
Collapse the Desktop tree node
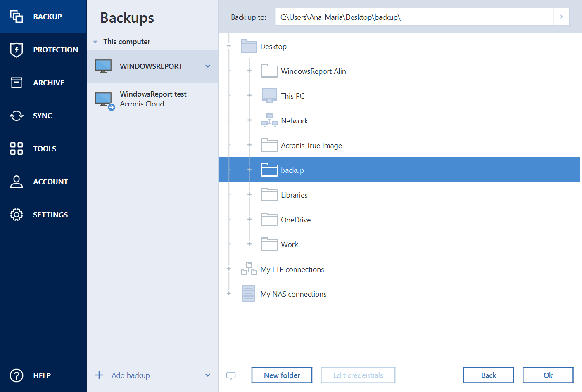click(229, 46)
